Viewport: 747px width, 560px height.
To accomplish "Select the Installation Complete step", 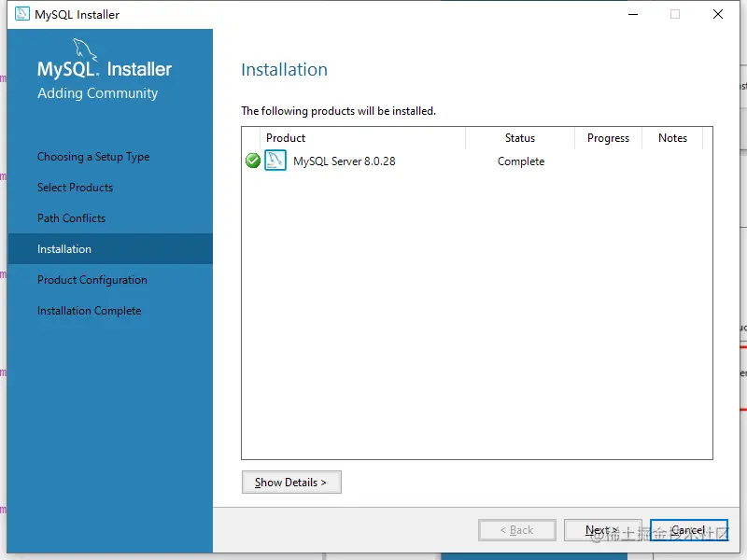I will point(90,311).
